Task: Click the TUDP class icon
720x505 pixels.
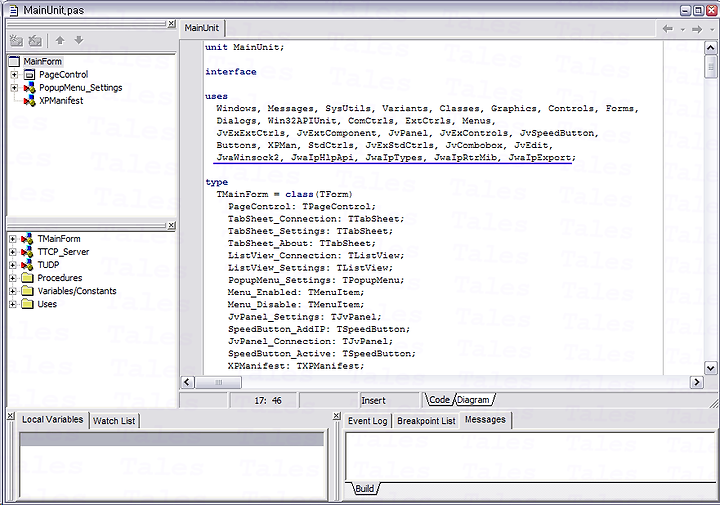Action: [x=27, y=265]
